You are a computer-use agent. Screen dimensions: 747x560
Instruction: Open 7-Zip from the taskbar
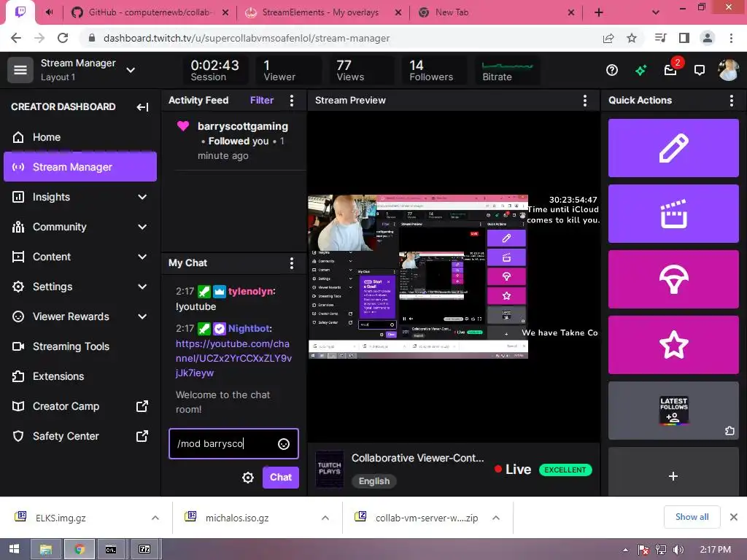[x=144, y=550]
